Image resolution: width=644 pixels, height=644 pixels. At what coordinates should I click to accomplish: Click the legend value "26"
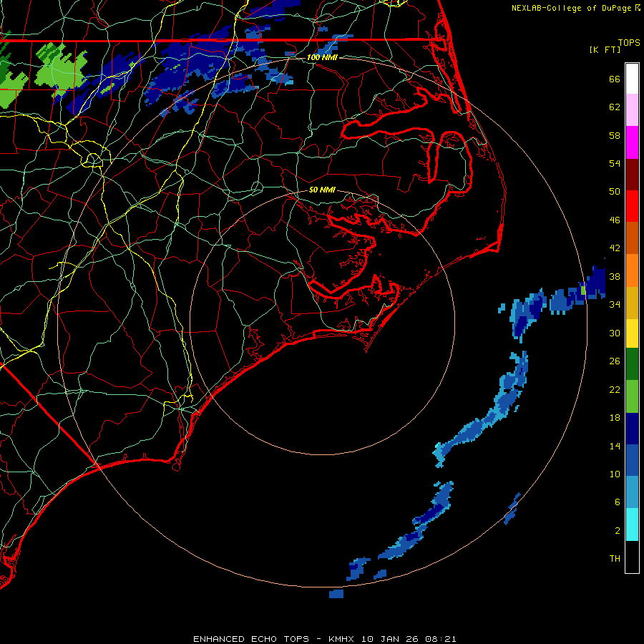point(615,361)
